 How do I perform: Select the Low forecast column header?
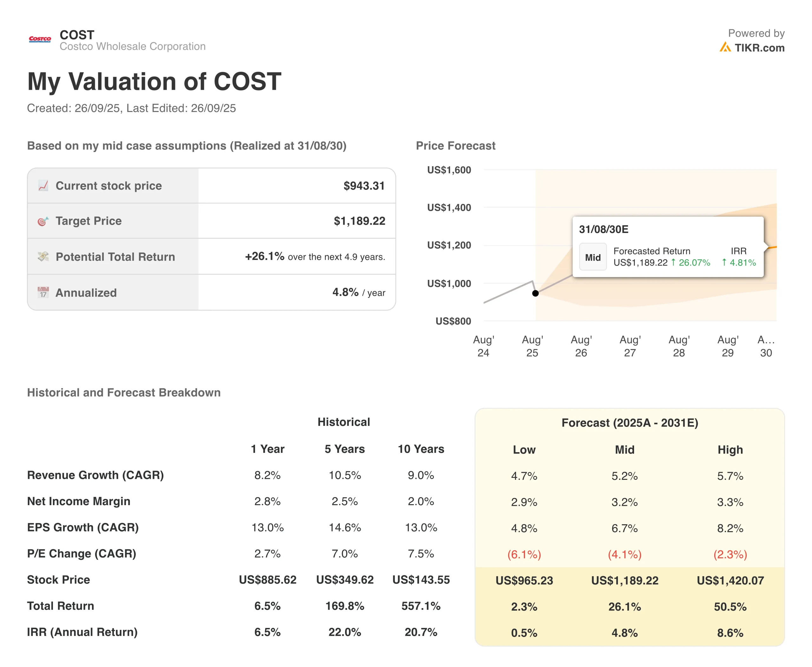pos(524,450)
